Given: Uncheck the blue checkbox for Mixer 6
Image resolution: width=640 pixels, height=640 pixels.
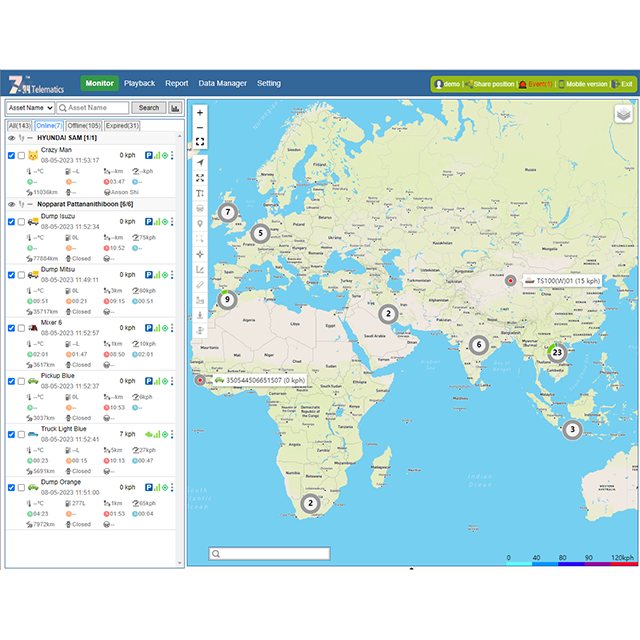Looking at the screenshot, I should click(11, 328).
